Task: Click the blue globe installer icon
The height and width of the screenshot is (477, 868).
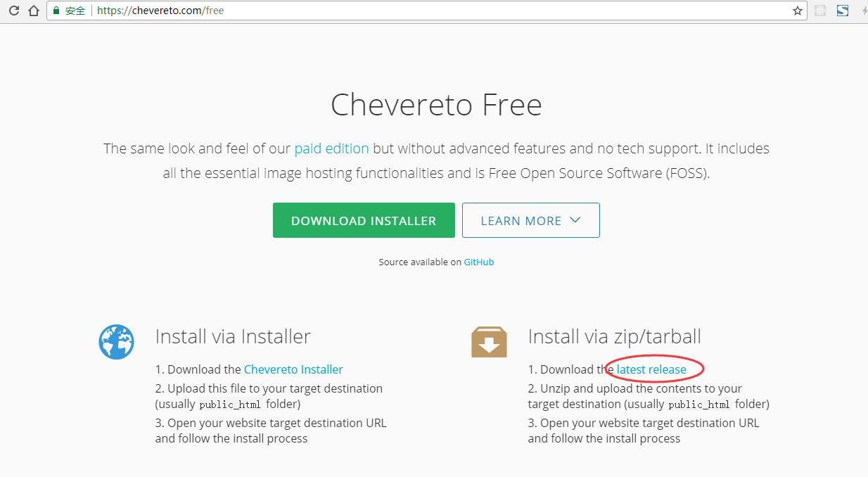Action: coord(116,342)
